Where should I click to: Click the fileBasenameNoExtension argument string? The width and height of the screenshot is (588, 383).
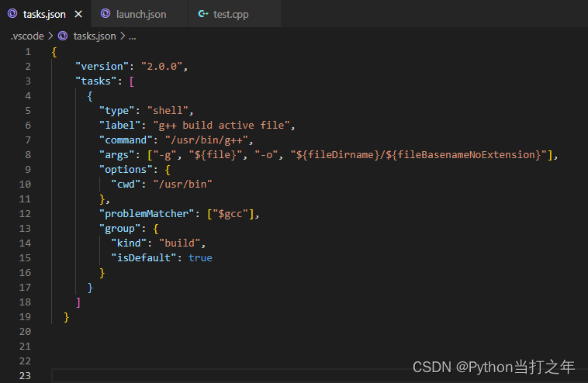pyautogui.click(x=418, y=155)
